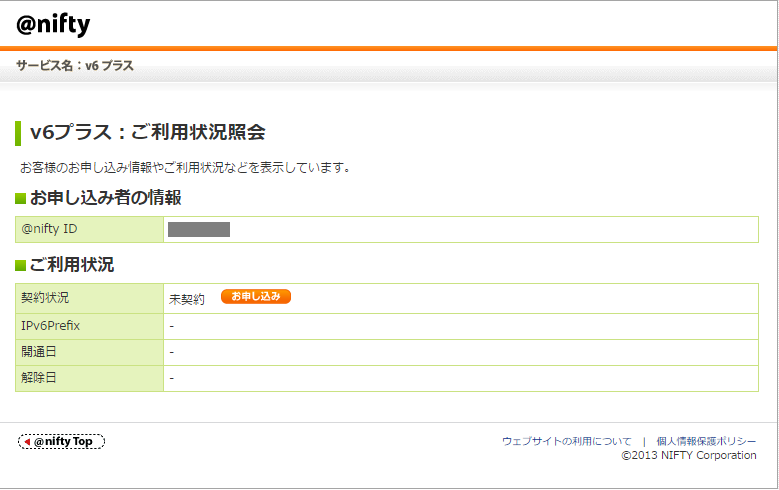779x490 pixels.
Task: Click the orange お申し込み button
Action: click(256, 297)
